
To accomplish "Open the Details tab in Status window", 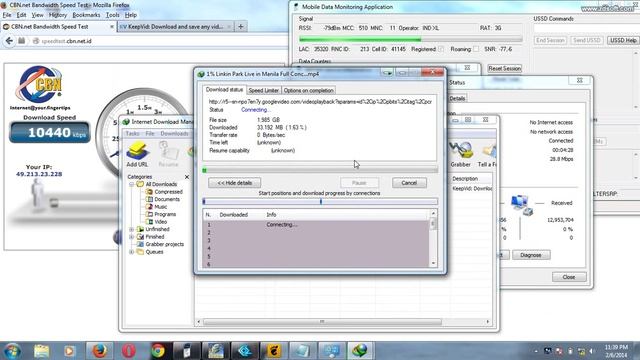I will click(458, 98).
